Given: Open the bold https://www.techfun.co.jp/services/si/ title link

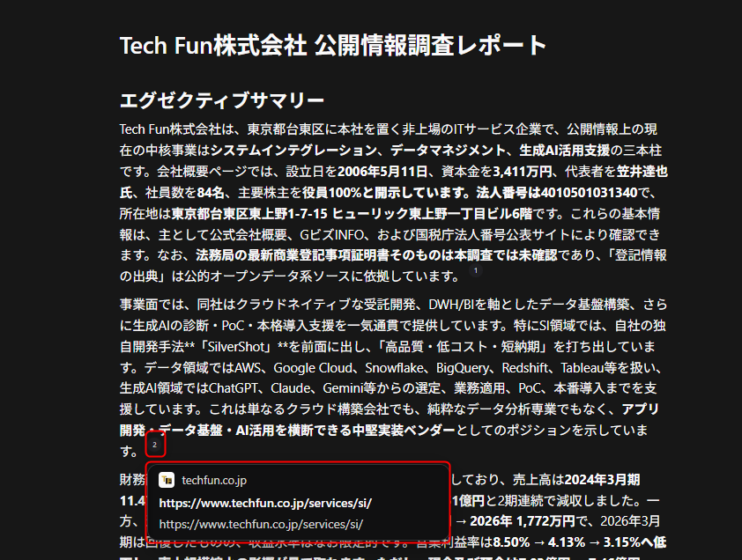Looking at the screenshot, I should tap(265, 503).
